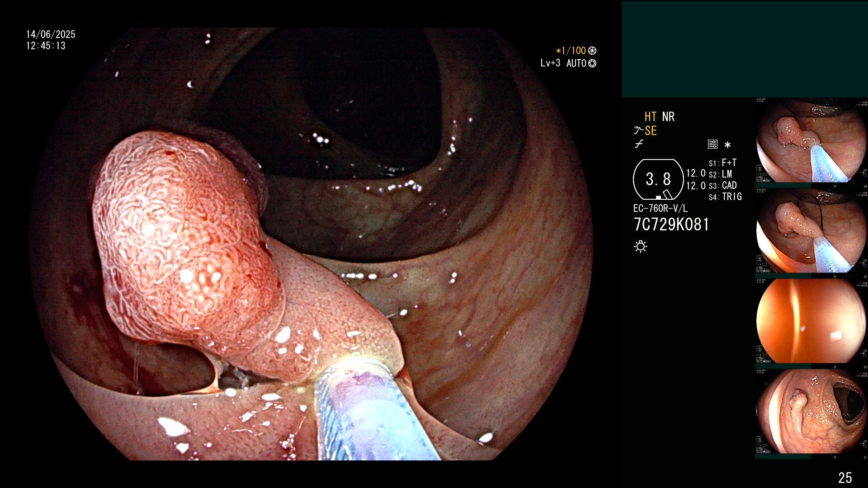Click the main live endoscopy image
Image resolution: width=868 pixels, height=488 pixels.
click(311, 244)
